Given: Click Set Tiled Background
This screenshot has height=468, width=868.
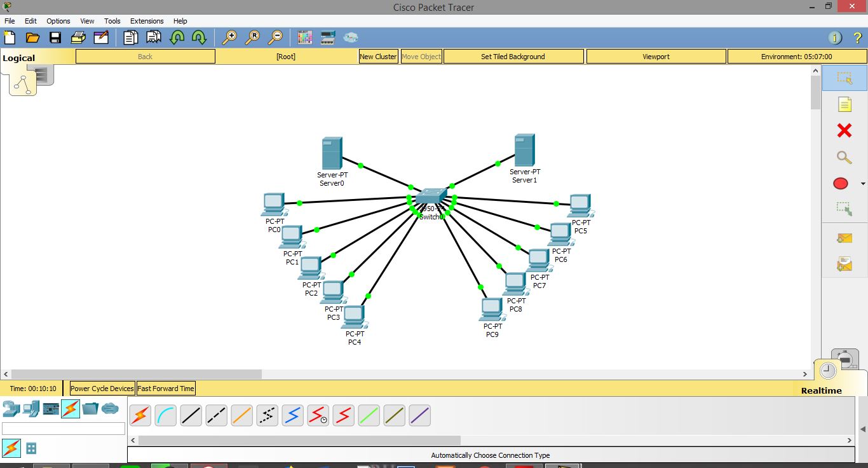Looking at the screenshot, I should tap(513, 56).
